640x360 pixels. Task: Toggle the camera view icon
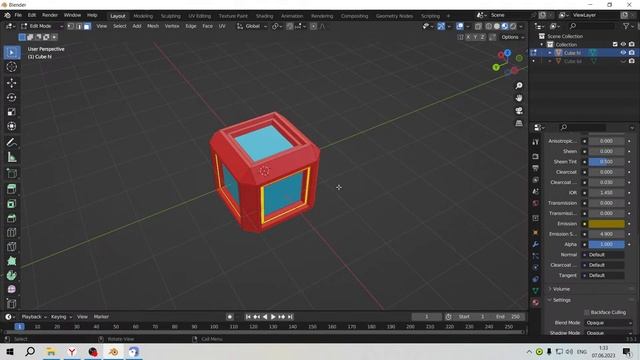click(x=519, y=111)
